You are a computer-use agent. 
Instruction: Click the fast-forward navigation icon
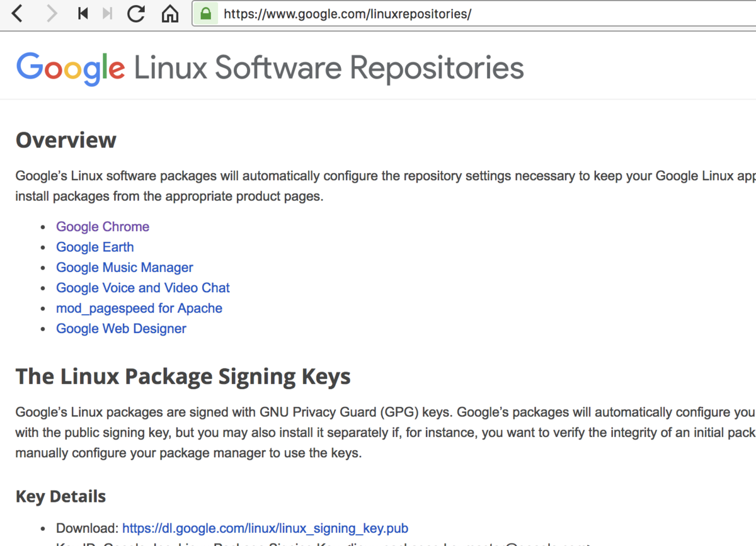click(108, 13)
